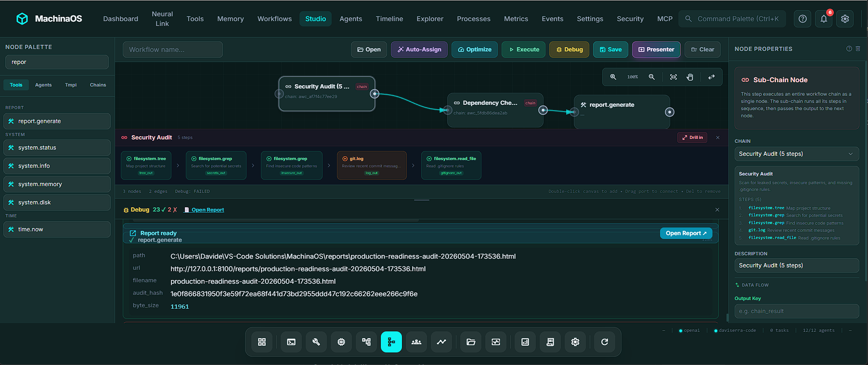Focus the Workflow name input field
The height and width of the screenshot is (365, 868).
(173, 50)
